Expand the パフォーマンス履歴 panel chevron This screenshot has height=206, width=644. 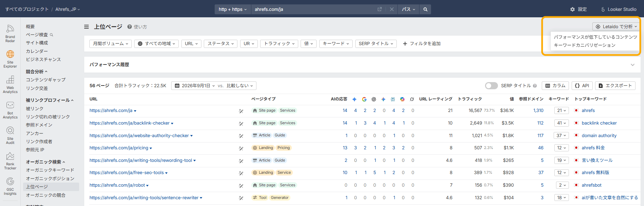pos(632,65)
